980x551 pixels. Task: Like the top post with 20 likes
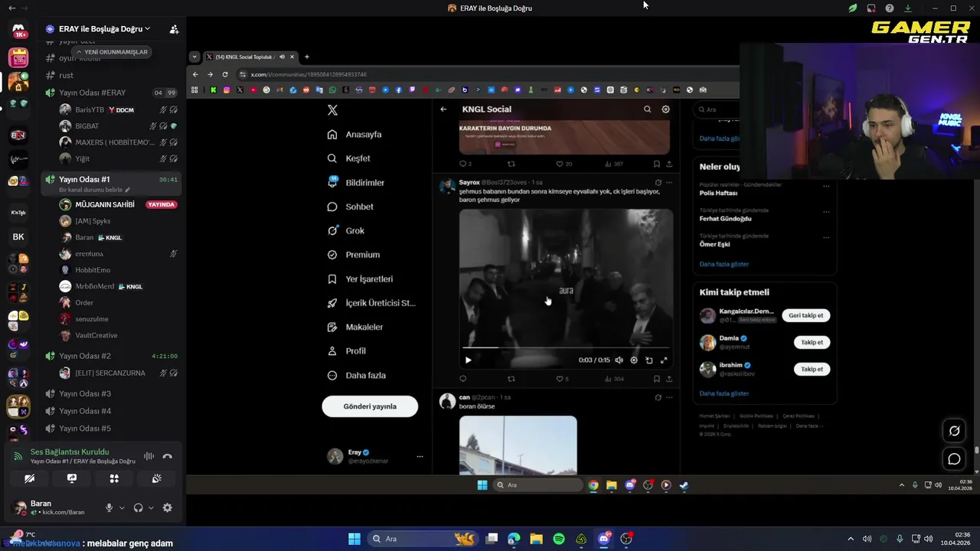(x=563, y=164)
